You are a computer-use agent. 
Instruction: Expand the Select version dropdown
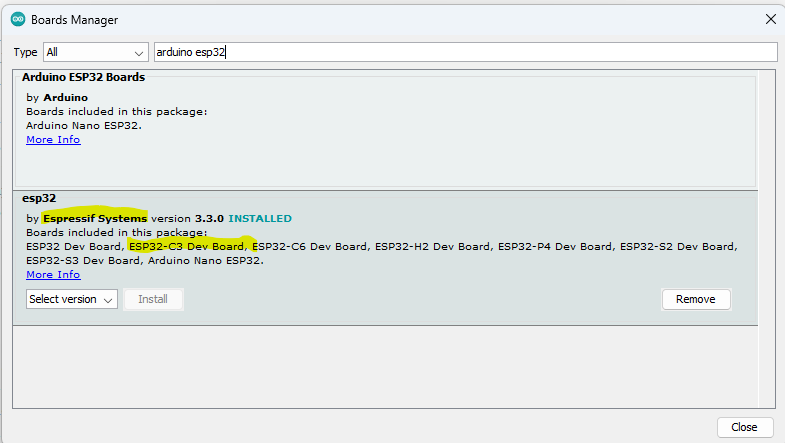[x=72, y=299]
